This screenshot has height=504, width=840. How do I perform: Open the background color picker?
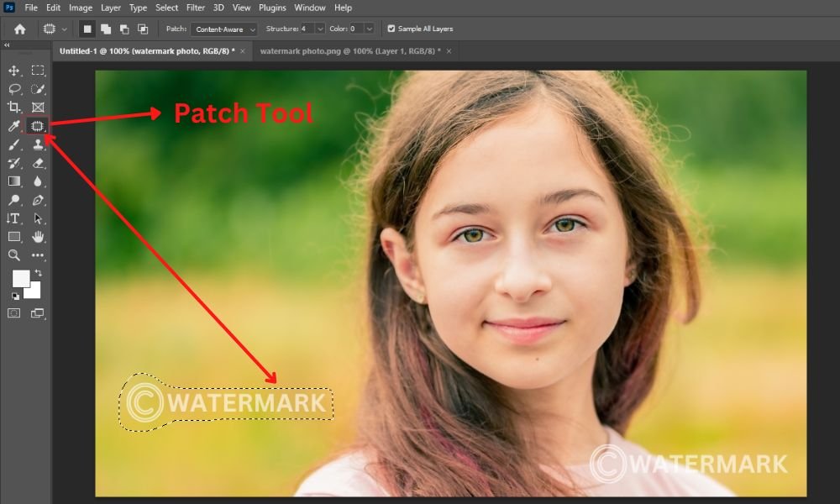[x=34, y=291]
